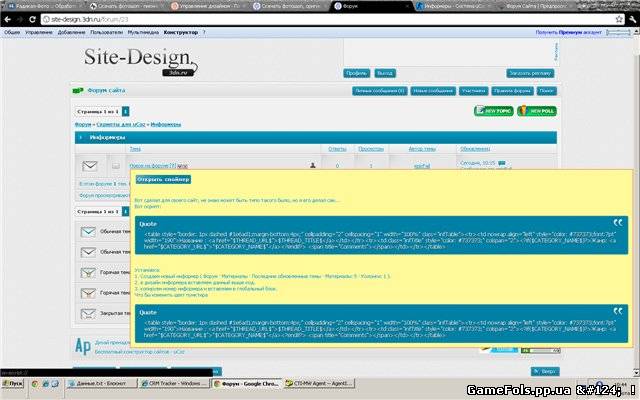Sort by Ответы column header

(337, 149)
